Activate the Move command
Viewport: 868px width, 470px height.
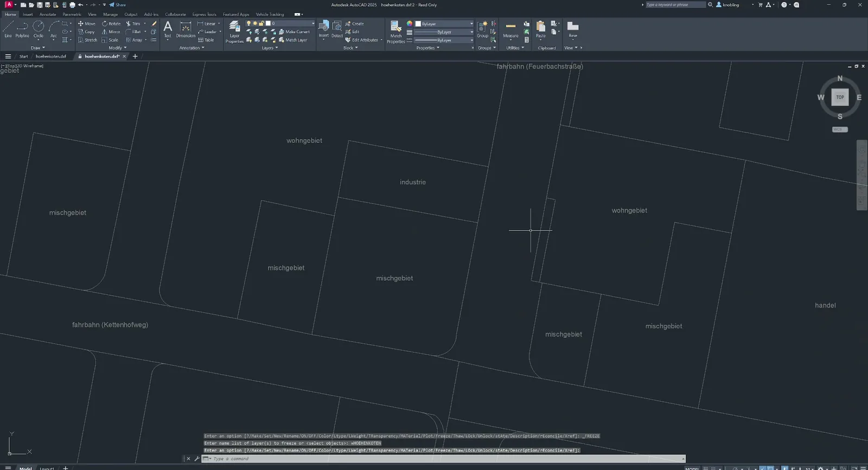[x=86, y=24]
